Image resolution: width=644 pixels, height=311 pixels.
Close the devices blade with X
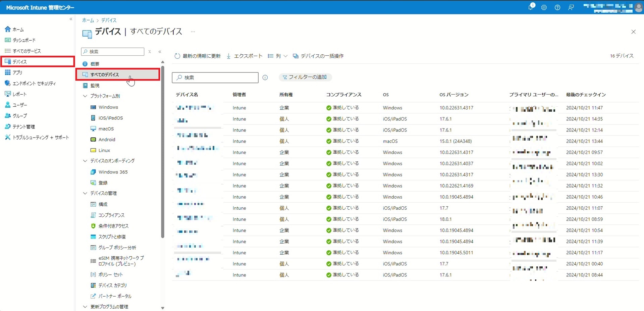pyautogui.click(x=633, y=32)
